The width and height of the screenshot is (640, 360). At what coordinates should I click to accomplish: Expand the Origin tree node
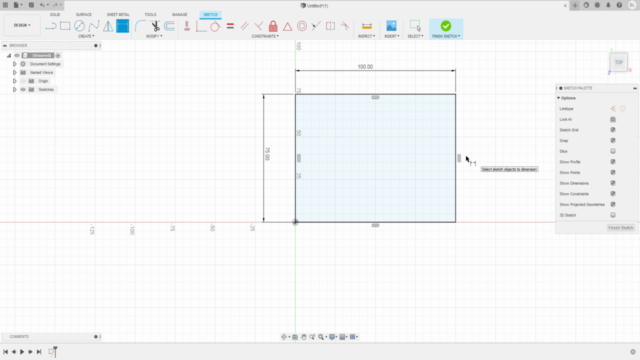click(x=15, y=81)
